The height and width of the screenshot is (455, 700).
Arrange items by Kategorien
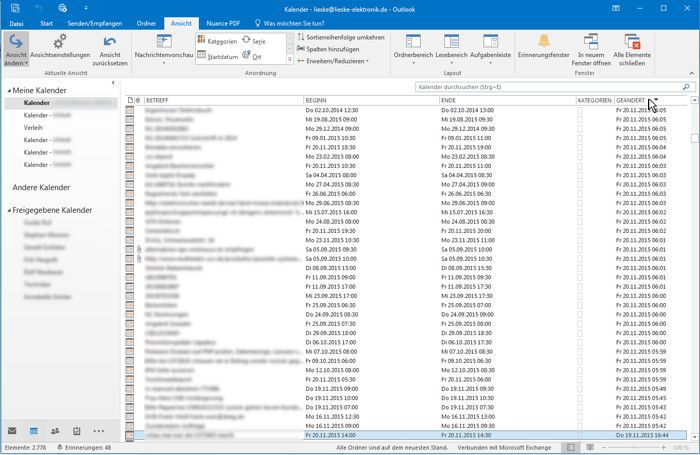[217, 41]
